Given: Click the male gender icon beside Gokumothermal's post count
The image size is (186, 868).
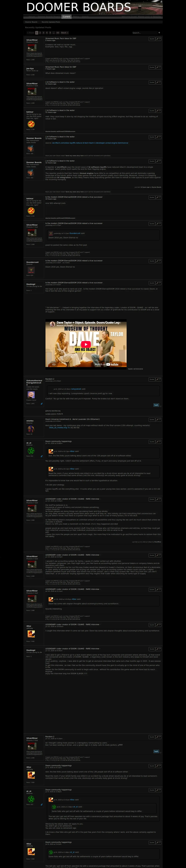Looking at the screenshot, I should point(42,403).
